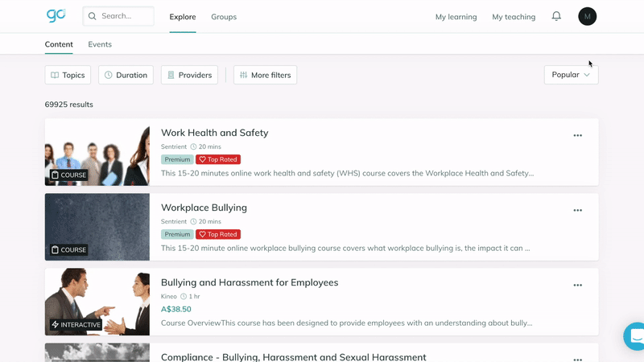The width and height of the screenshot is (644, 362).
Task: Open Compliance - Bullying, Harassment and Sexual Harassment
Action: 294,357
